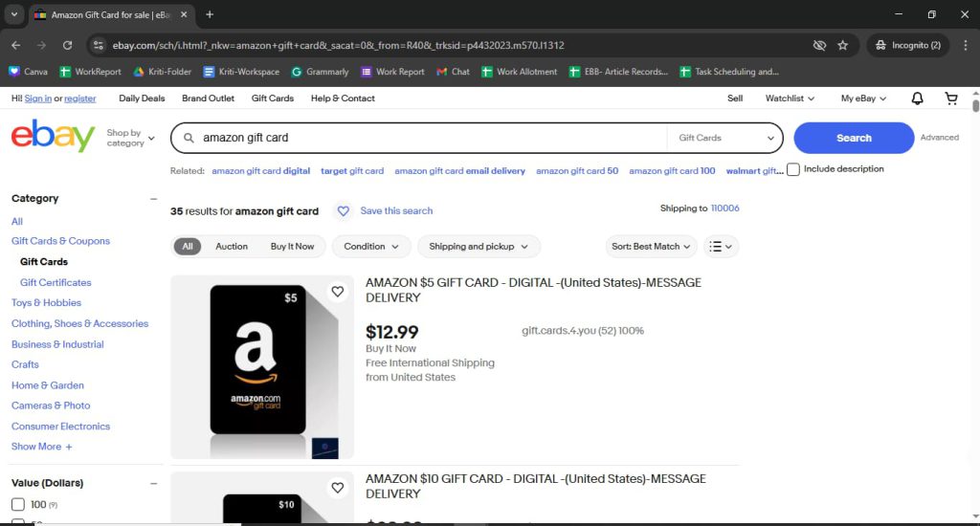Open the Chrome three-dot menu
The height and width of the screenshot is (526, 980).
pos(965,45)
